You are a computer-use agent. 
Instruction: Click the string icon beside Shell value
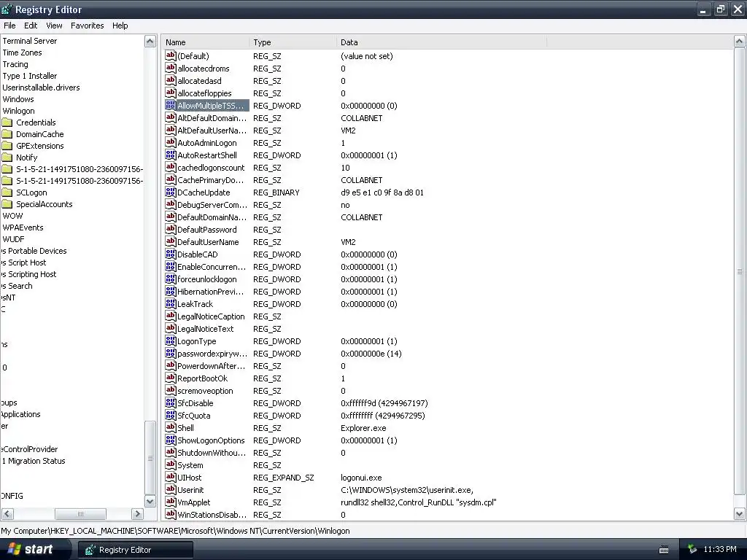pos(171,427)
